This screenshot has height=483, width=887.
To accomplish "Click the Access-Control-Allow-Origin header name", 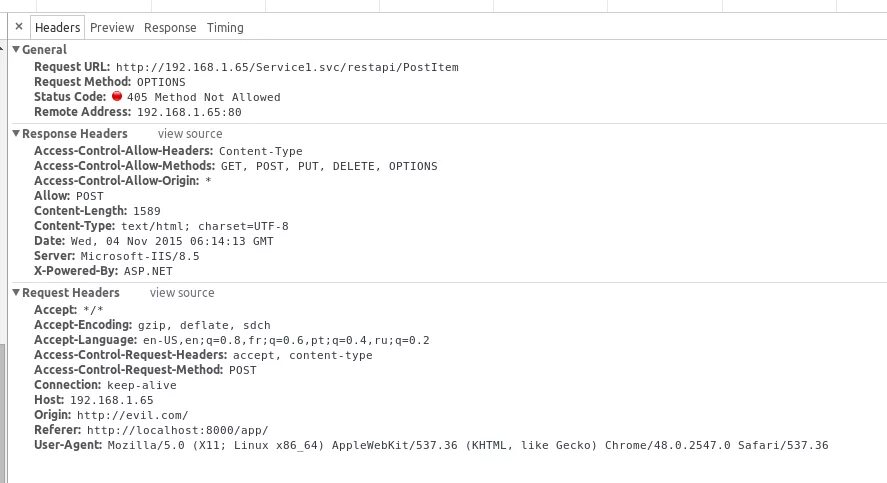I will coord(117,181).
